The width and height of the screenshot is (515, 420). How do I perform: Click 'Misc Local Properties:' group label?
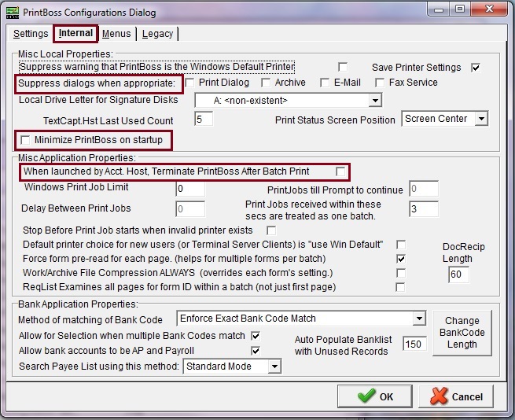(65, 54)
